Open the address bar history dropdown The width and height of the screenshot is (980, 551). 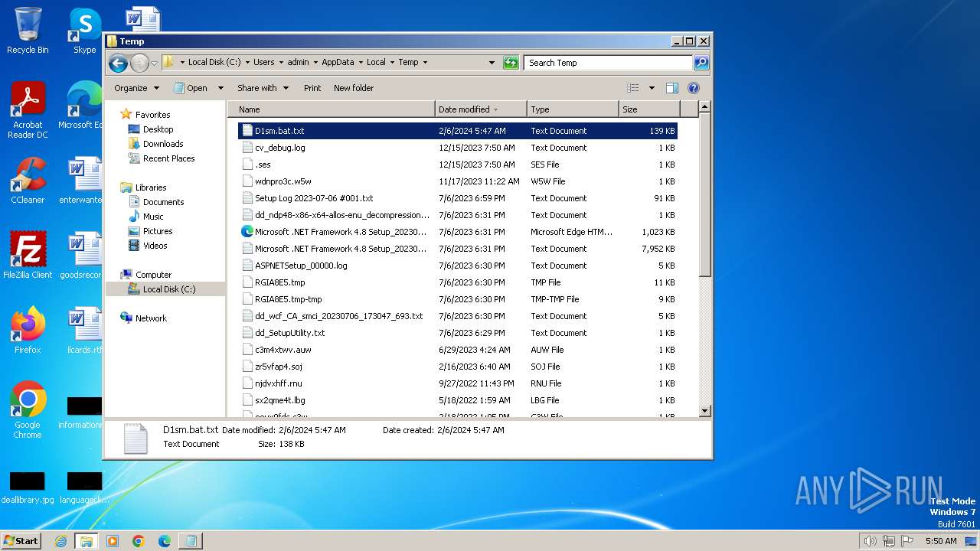[x=492, y=63]
